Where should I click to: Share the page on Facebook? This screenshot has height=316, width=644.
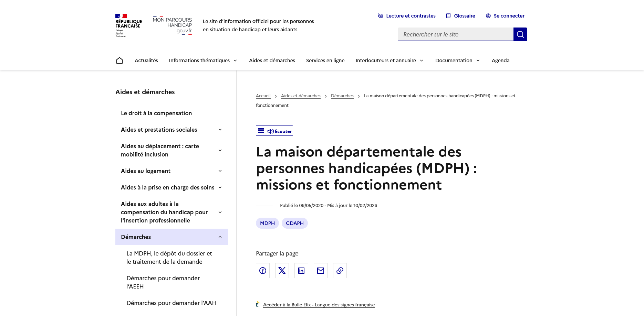coord(262,271)
